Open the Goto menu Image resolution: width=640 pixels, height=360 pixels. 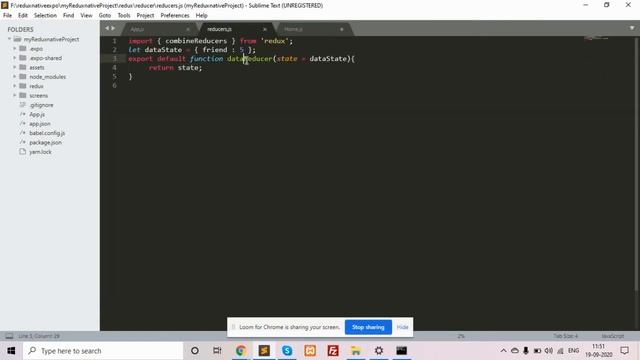point(105,16)
